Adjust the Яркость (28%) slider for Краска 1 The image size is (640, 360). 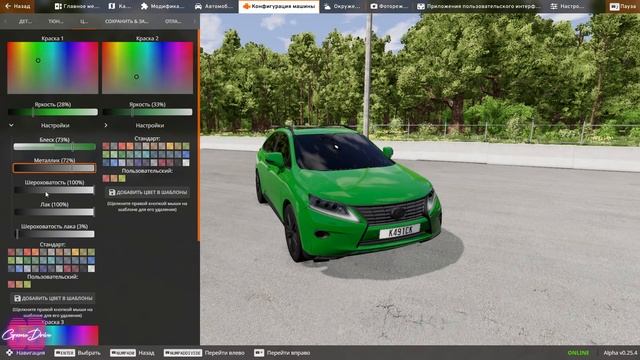click(53, 112)
